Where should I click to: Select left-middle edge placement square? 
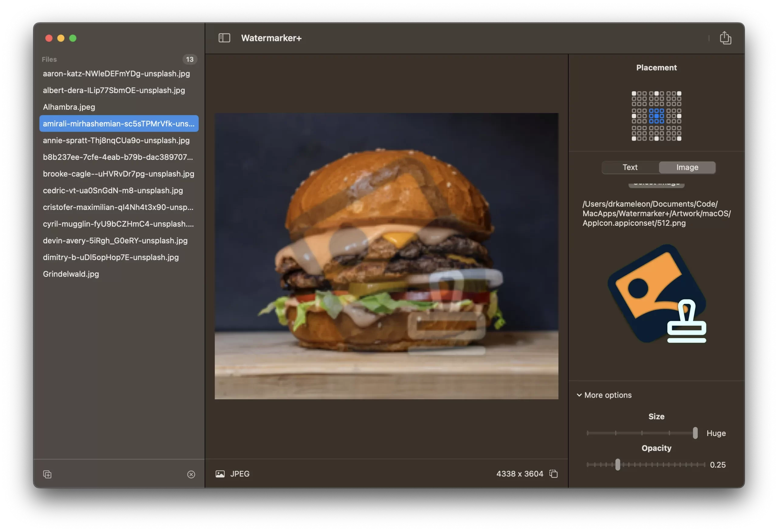click(x=634, y=116)
